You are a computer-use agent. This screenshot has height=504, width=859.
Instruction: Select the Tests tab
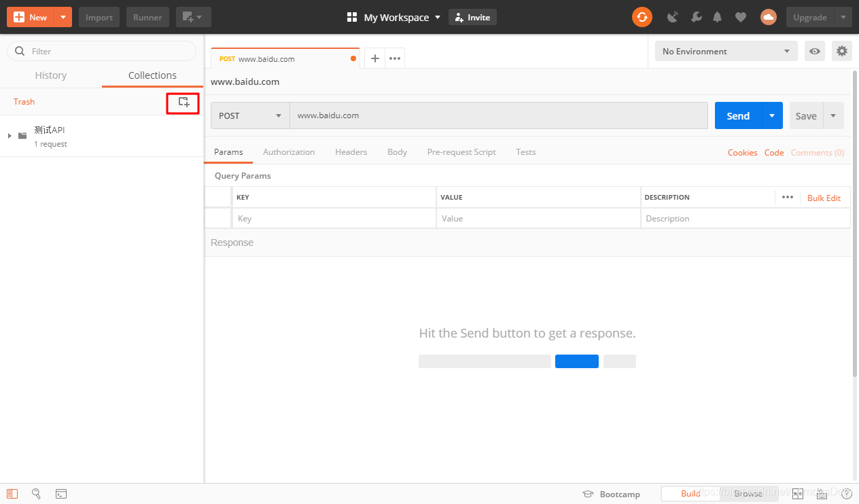525,152
